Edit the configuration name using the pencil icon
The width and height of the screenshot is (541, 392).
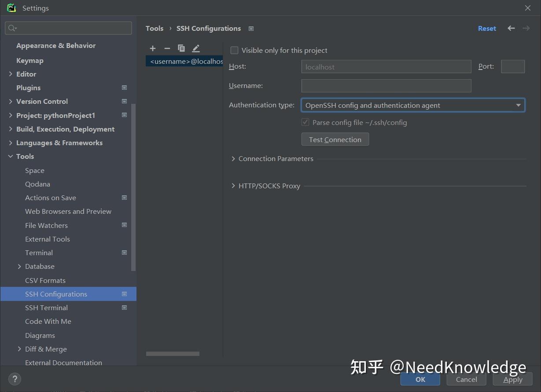coord(195,48)
